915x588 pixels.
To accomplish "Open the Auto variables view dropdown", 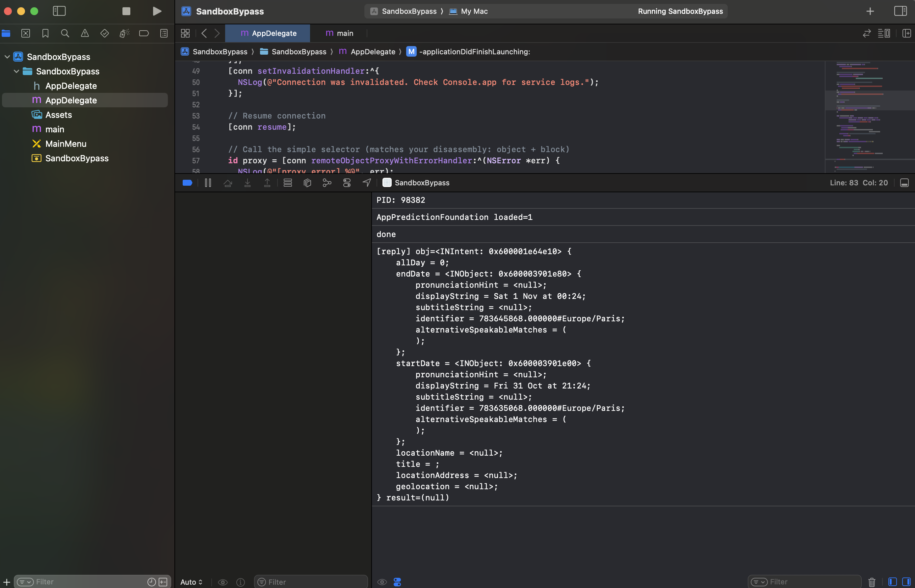I will click(192, 581).
